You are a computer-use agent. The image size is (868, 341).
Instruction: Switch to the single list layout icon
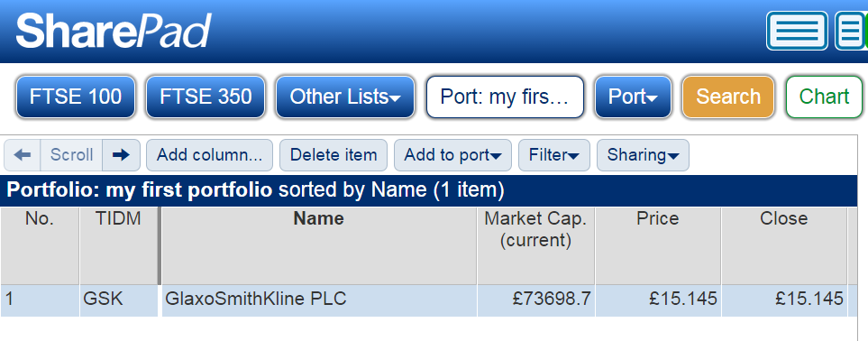coord(797,31)
